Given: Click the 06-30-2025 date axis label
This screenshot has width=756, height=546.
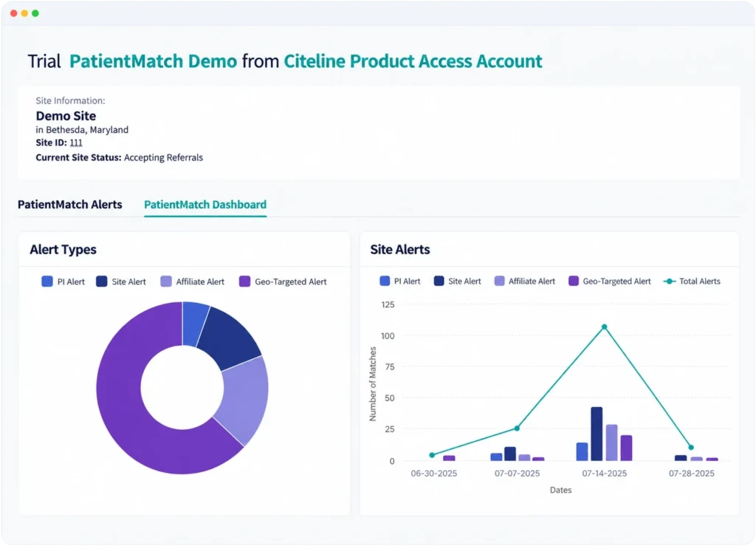Looking at the screenshot, I should [434, 474].
